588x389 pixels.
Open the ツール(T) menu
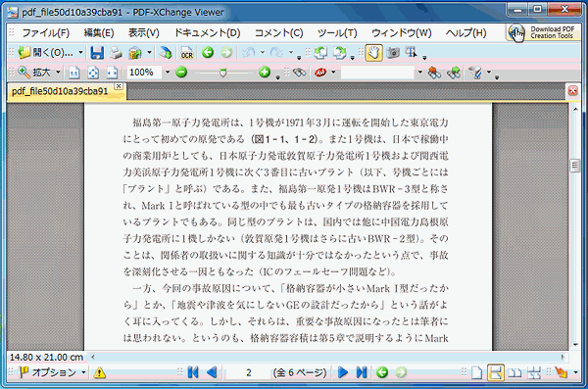pyautogui.click(x=337, y=33)
